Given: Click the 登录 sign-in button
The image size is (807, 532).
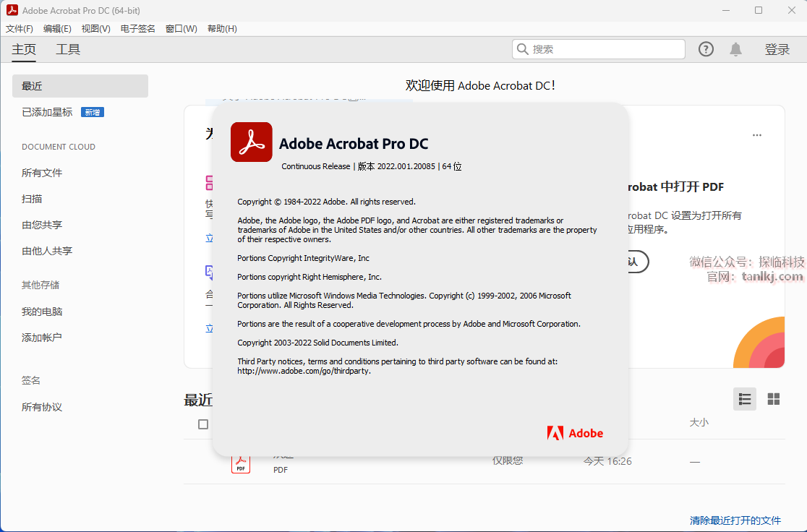Looking at the screenshot, I should pyautogui.click(x=777, y=49).
